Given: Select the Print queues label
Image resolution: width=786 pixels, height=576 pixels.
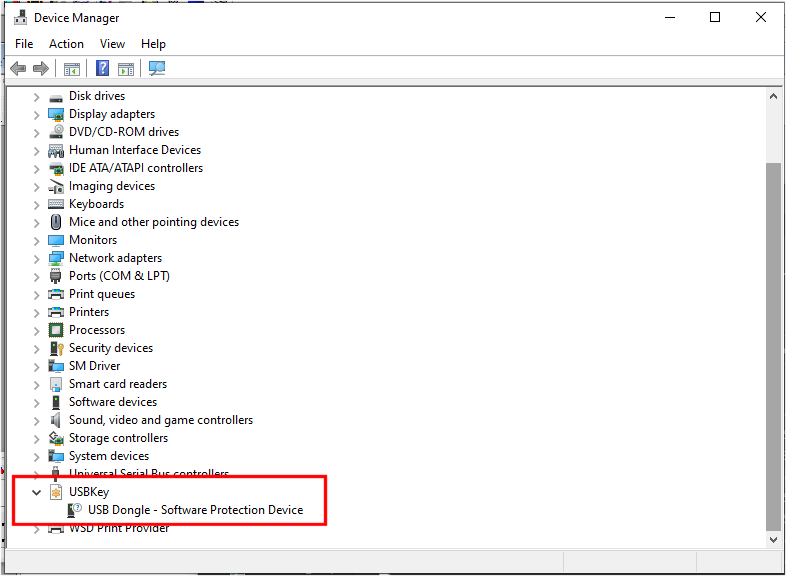Looking at the screenshot, I should click(x=102, y=294).
